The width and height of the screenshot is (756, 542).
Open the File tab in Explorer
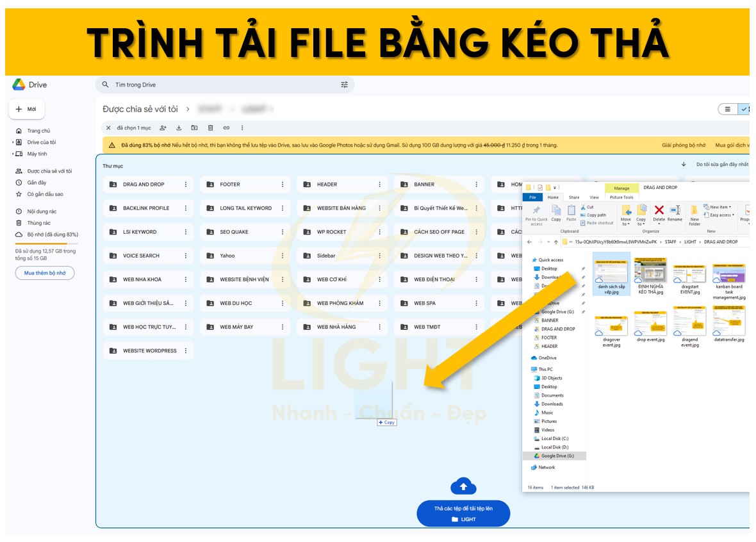pos(533,197)
